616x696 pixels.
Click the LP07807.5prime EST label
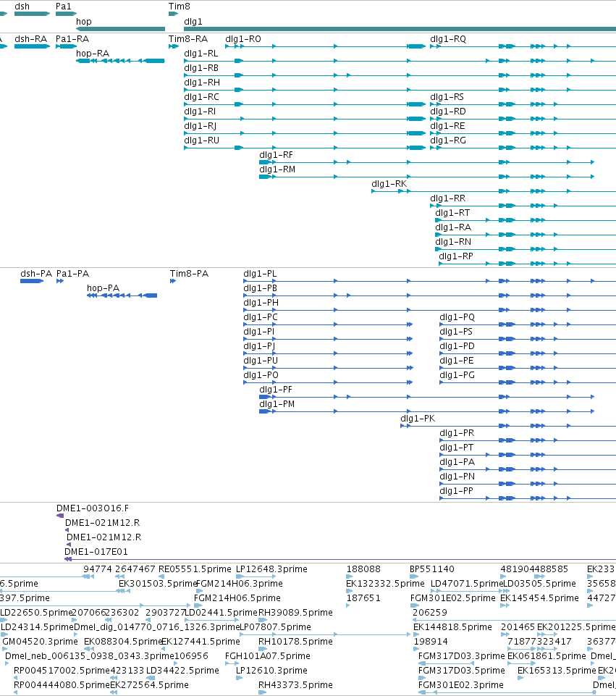point(275,627)
